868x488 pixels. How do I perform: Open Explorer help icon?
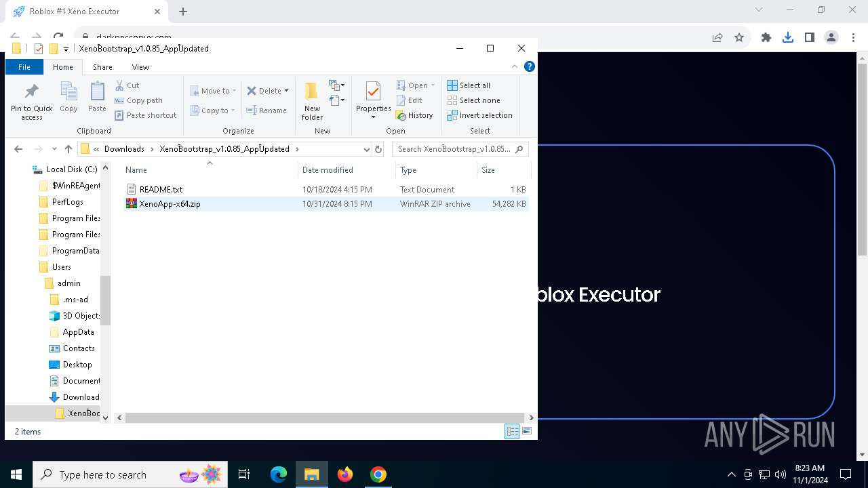(x=530, y=66)
